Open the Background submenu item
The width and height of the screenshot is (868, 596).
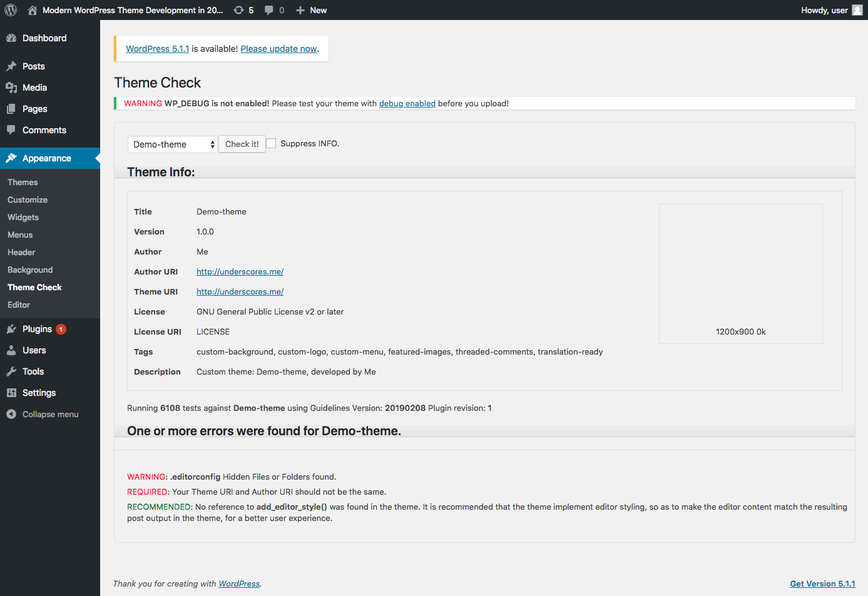[x=30, y=270]
